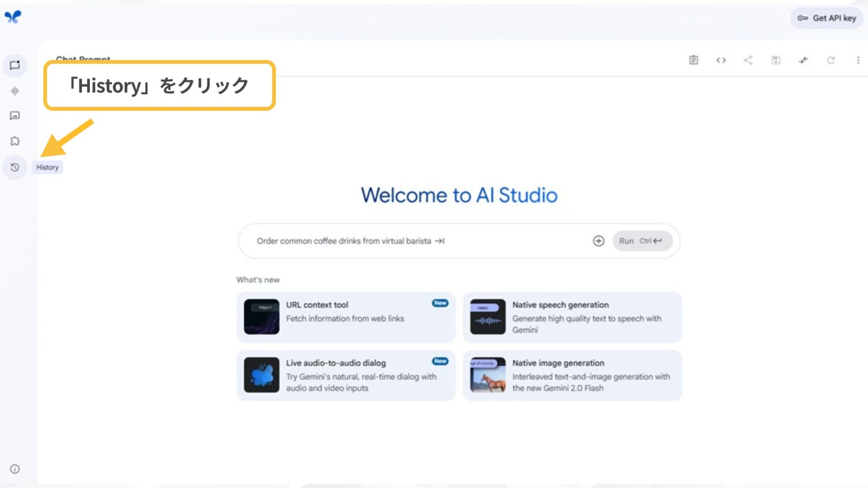The height and width of the screenshot is (488, 868).
Task: Open the Chat prompt icon in sidebar
Action: [x=15, y=65]
